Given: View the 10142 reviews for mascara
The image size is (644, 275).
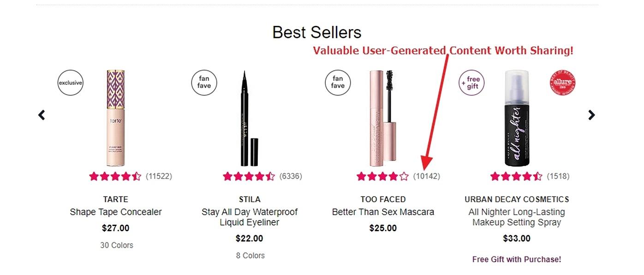Looking at the screenshot, I should [x=427, y=176].
